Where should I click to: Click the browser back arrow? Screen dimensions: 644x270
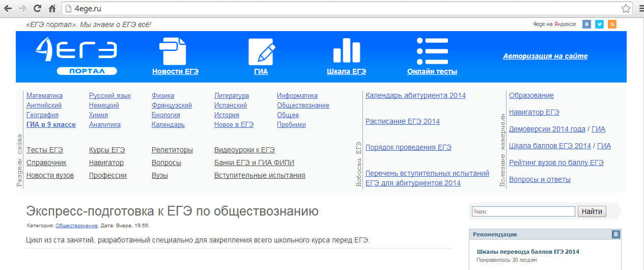[x=8, y=8]
